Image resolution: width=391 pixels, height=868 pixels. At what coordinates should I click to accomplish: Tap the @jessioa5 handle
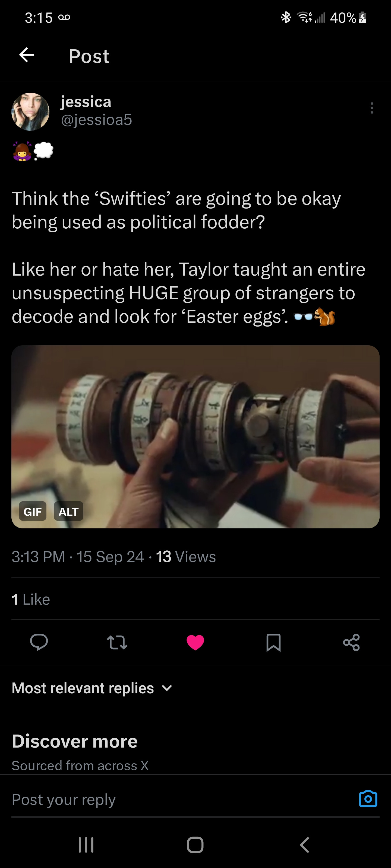point(96,120)
